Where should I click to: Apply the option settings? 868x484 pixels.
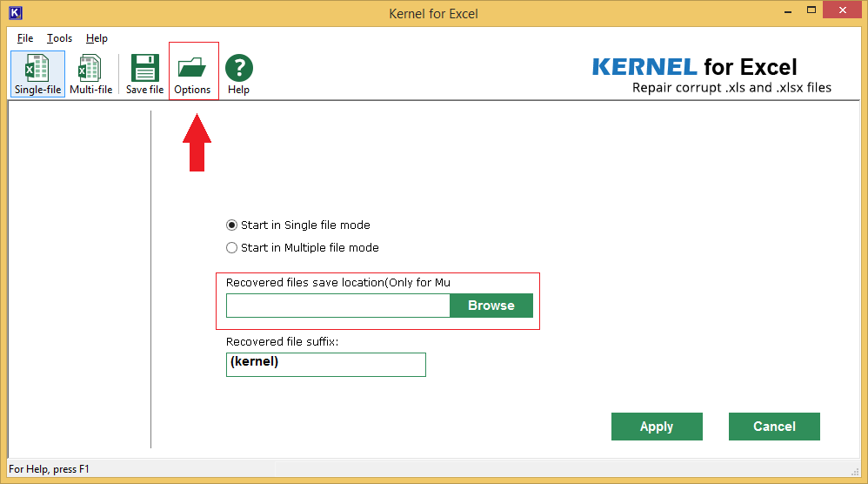coord(657,427)
